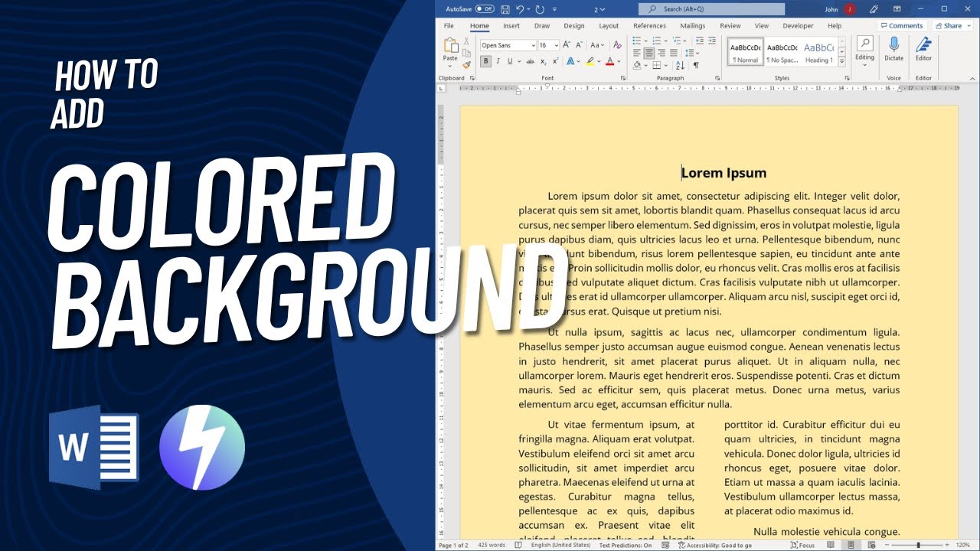Clear all formatting
Screen dimensions: 980x551
click(616, 46)
